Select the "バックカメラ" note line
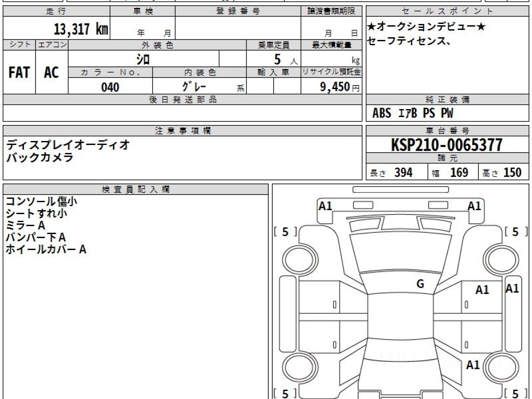This screenshot has height=399, width=532. coord(39,157)
